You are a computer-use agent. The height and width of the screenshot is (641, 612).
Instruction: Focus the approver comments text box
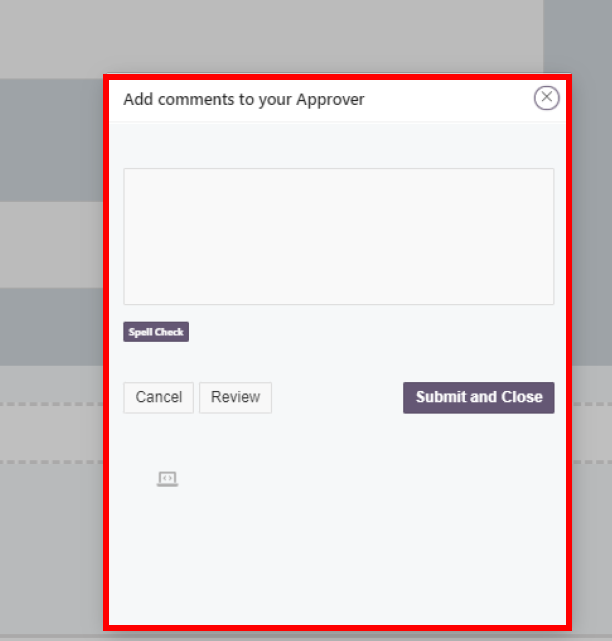[x=338, y=236]
